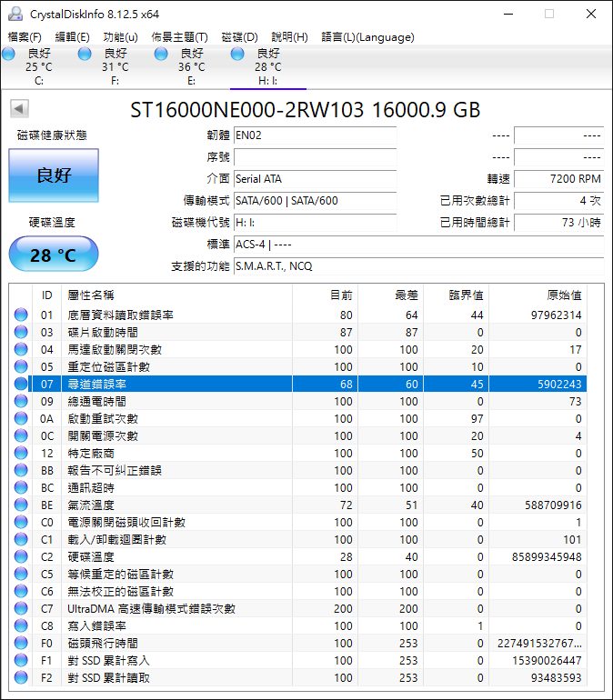Click the status orb for attribute 09
The image size is (613, 700).
tap(21, 401)
